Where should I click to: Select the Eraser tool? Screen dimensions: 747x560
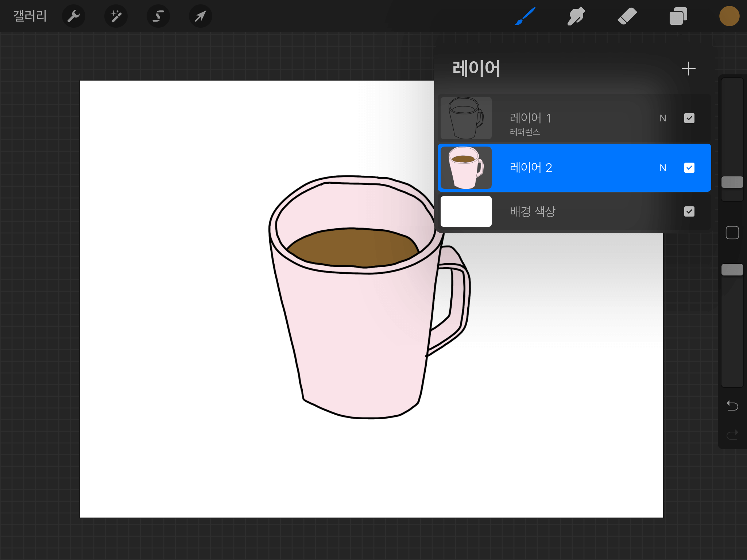(627, 16)
